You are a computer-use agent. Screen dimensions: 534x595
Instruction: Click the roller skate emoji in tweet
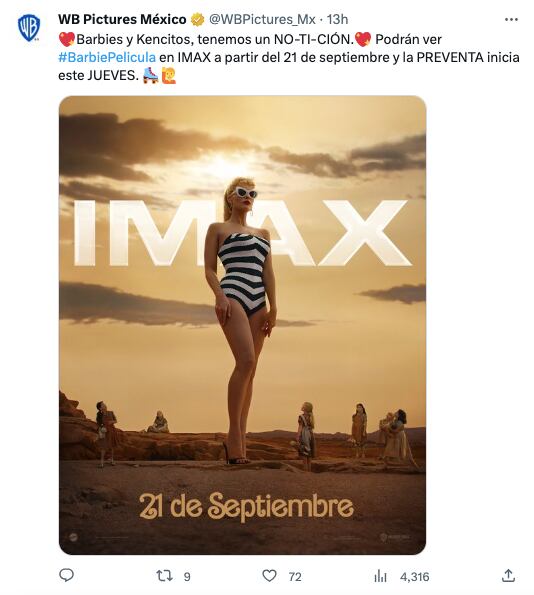(150, 76)
